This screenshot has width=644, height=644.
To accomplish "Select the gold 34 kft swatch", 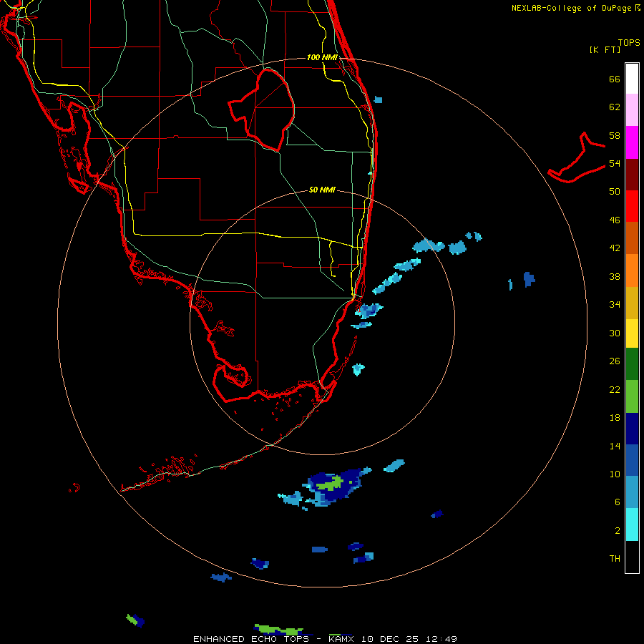I will pyautogui.click(x=632, y=303).
